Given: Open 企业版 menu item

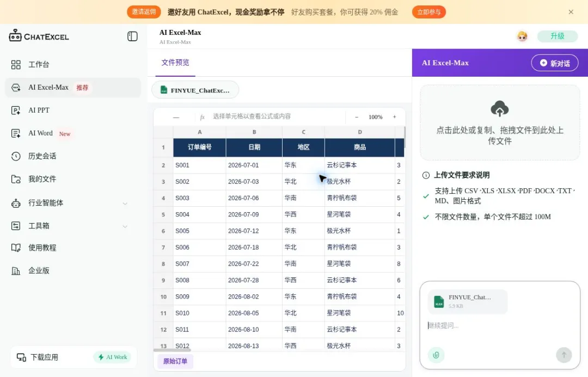Looking at the screenshot, I should tap(73, 270).
